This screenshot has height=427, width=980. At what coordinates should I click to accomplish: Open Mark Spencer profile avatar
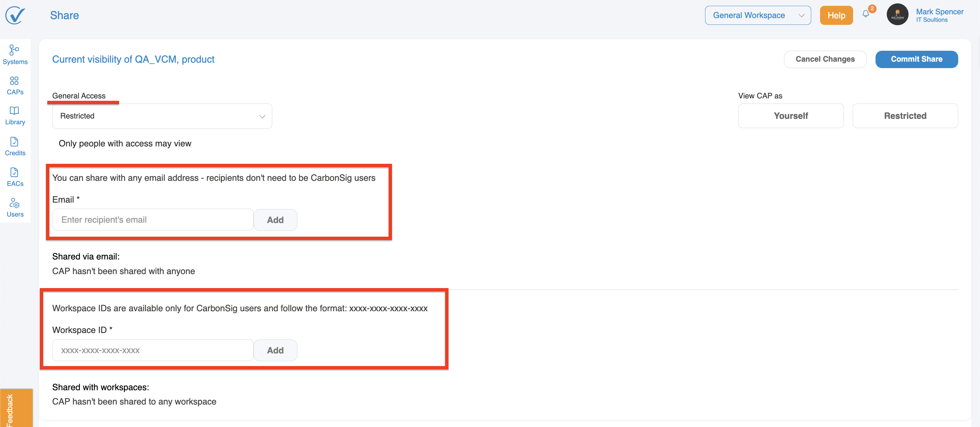pyautogui.click(x=897, y=15)
